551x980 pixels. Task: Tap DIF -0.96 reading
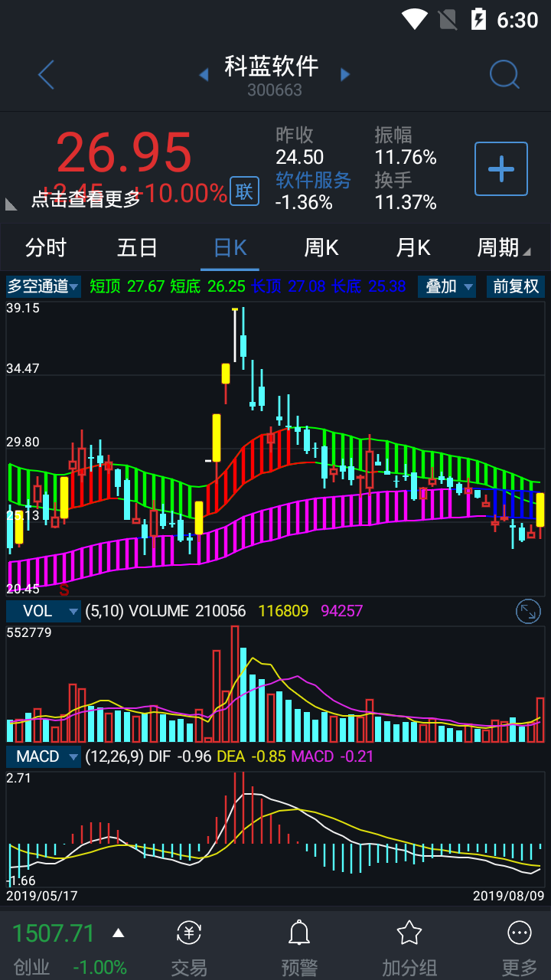(180, 756)
